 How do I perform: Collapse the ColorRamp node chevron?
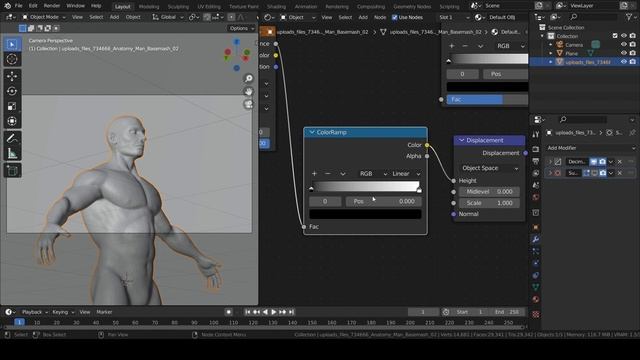click(312, 132)
